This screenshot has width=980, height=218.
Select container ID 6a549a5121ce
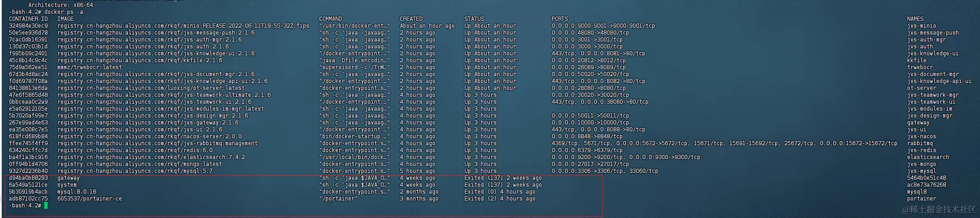[x=28, y=185]
